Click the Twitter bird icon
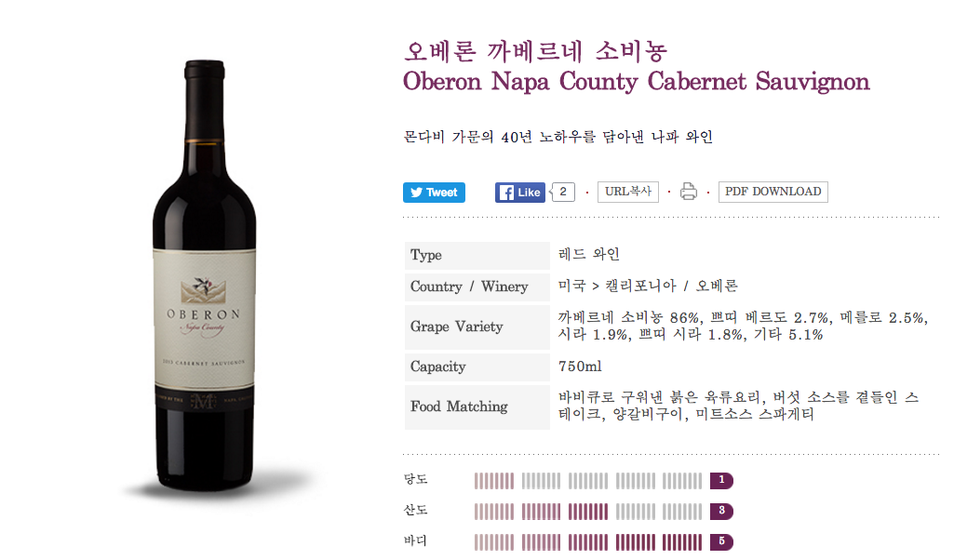954x560 pixels. 416,193
